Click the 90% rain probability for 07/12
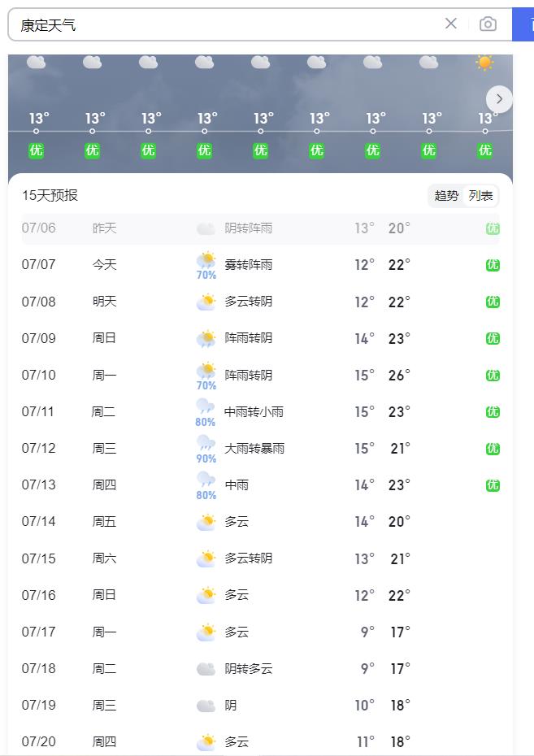The width and height of the screenshot is (534, 756). coord(206,458)
